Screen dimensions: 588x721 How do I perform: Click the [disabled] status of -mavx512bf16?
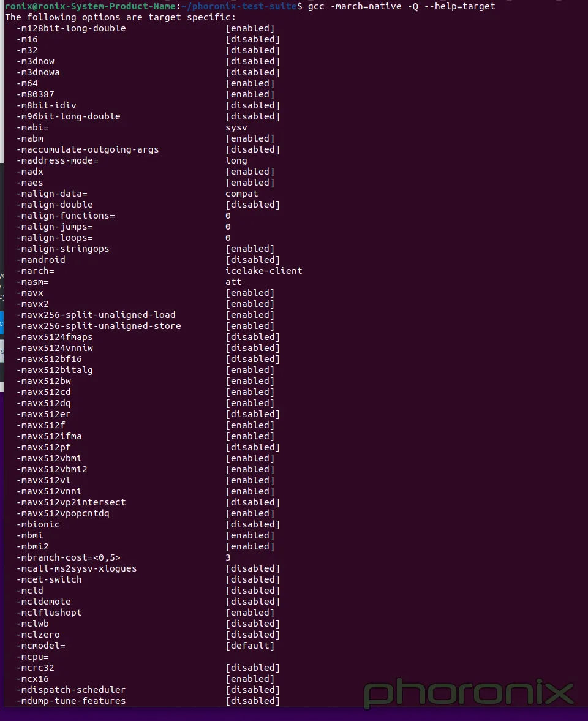coord(252,359)
